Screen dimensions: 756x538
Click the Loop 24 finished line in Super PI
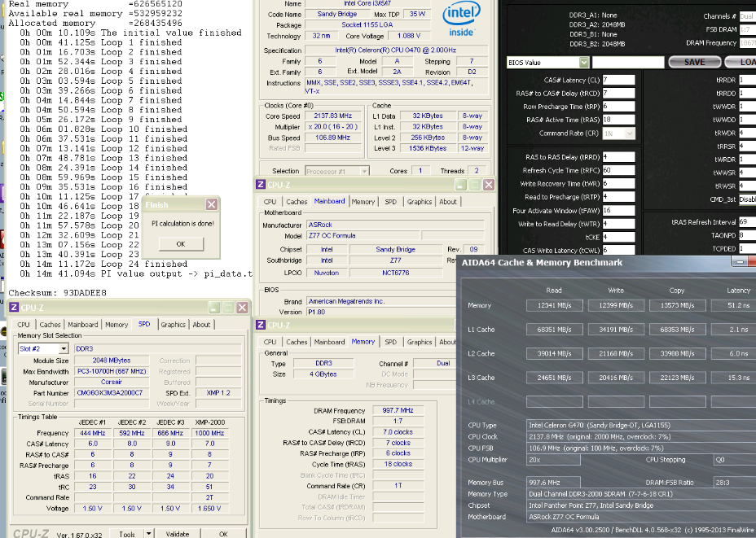point(103,264)
